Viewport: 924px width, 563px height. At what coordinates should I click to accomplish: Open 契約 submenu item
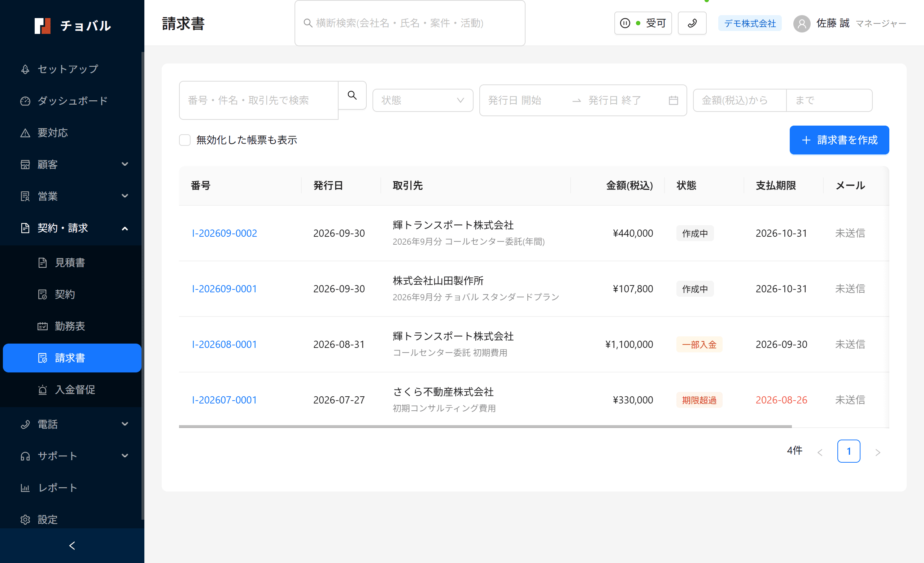(72, 294)
